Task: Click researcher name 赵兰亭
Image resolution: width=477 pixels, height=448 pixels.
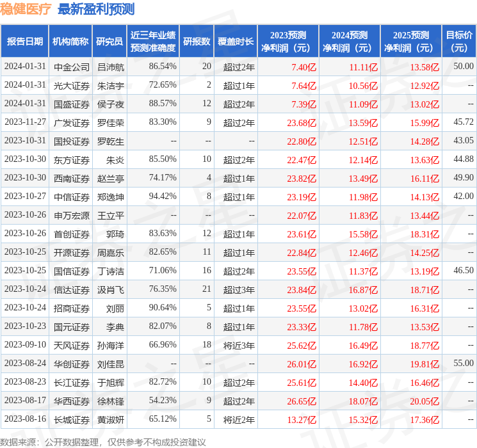Action: click(111, 178)
